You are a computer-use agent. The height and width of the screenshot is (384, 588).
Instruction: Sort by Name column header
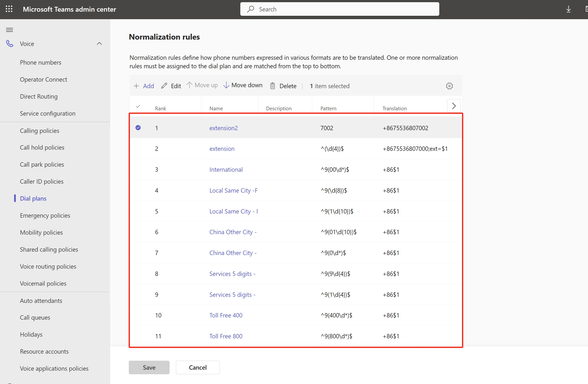point(216,108)
